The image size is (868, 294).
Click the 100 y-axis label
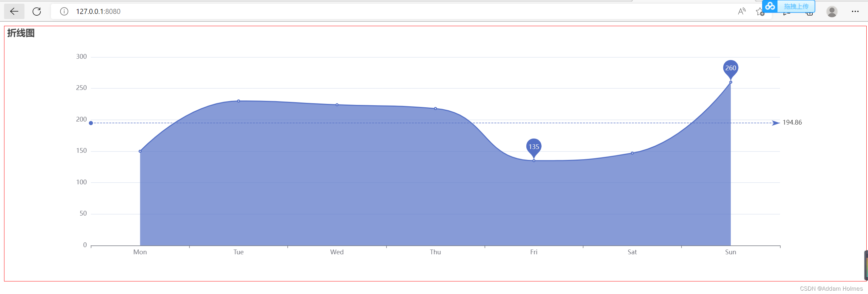pyautogui.click(x=82, y=182)
